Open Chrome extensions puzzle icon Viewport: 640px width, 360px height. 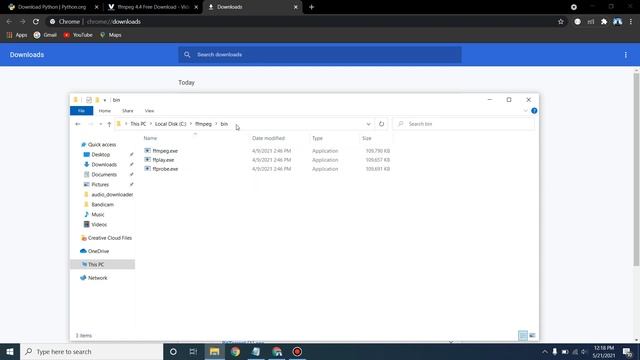604,22
